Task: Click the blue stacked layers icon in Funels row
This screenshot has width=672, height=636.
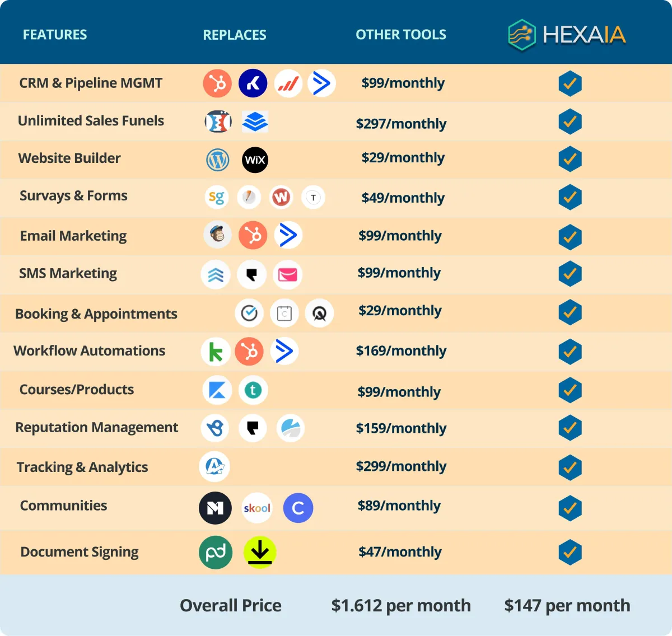Action: pyautogui.click(x=255, y=121)
